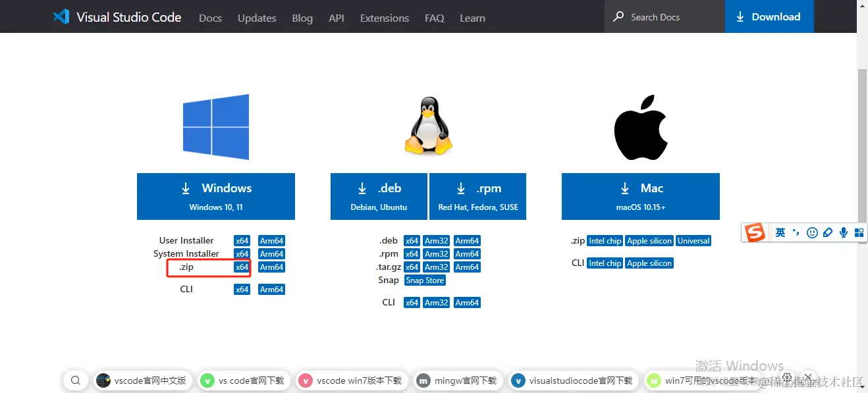Download Mac CLI Intel chip

[x=605, y=263]
